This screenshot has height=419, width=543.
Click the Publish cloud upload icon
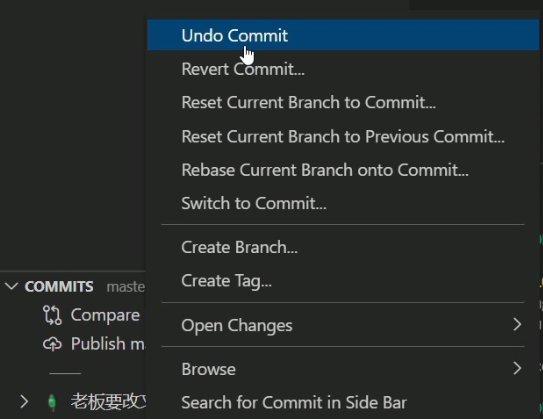tap(52, 344)
